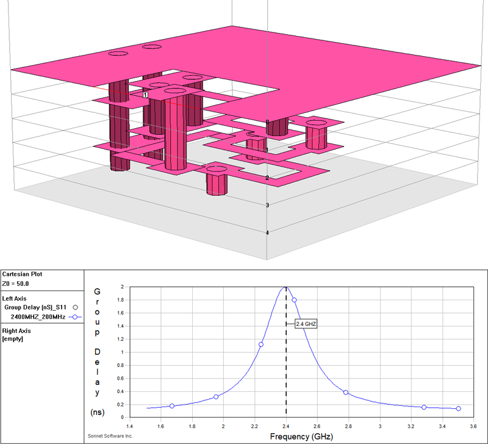Click the curve data point near 3.28 GHz

pyautogui.click(x=424, y=407)
